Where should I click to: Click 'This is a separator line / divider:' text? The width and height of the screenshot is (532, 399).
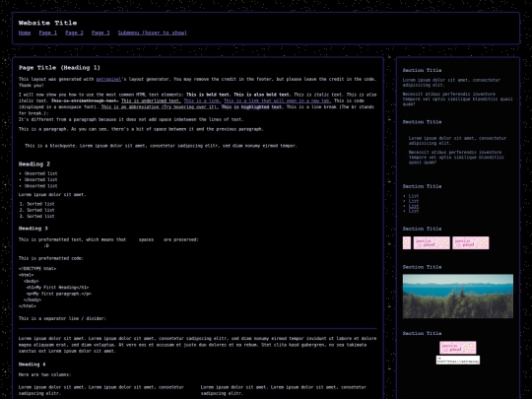[62, 318]
